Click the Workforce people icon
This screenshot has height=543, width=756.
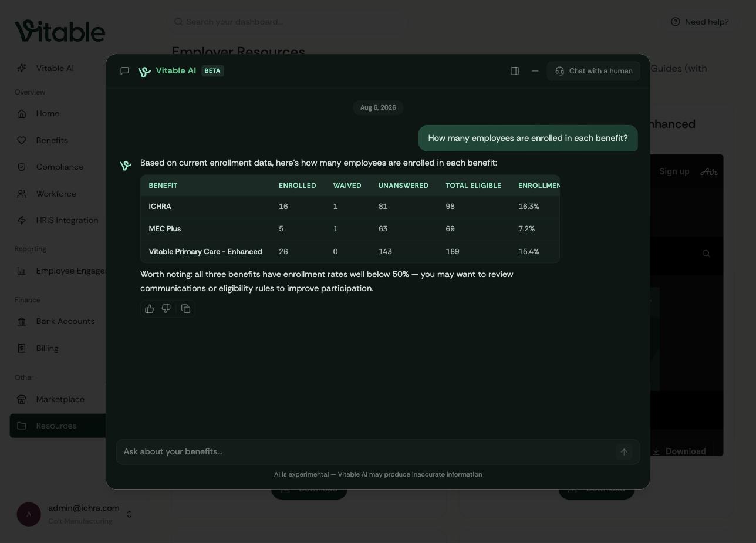(22, 194)
